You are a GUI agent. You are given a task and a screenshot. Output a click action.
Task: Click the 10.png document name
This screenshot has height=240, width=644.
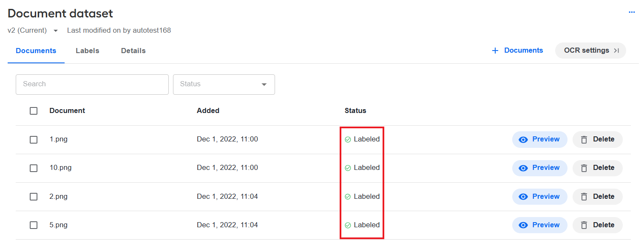[60, 168]
